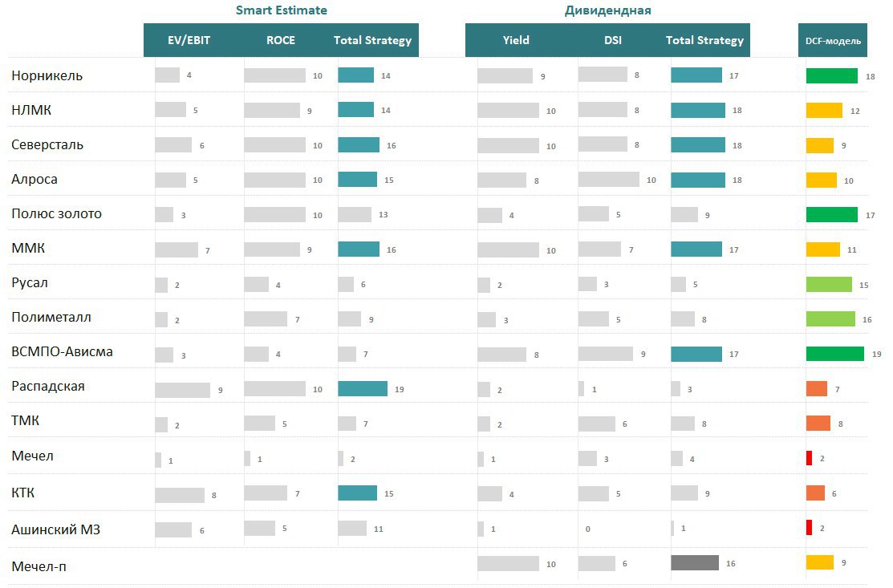Select the ROCE column header
The height and width of the screenshot is (588, 893).
pos(281,40)
